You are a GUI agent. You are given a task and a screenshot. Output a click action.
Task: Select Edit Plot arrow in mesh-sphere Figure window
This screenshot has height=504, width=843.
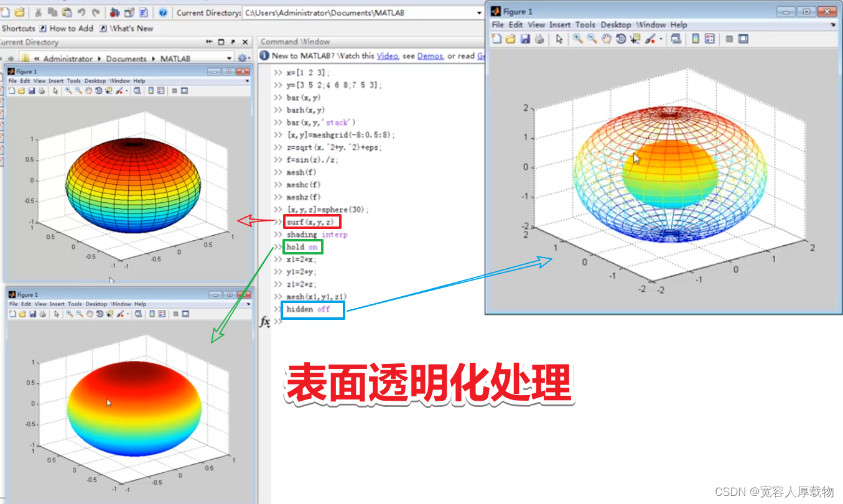click(559, 39)
